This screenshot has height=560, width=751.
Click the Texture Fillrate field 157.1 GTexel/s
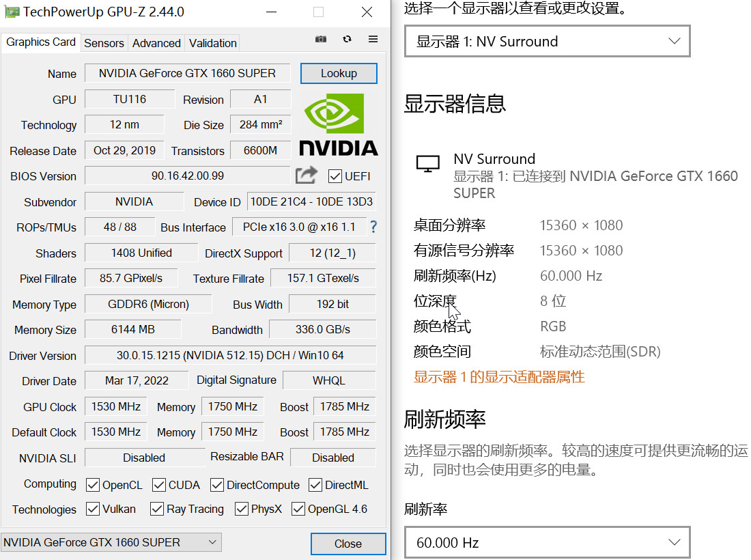[x=324, y=279]
